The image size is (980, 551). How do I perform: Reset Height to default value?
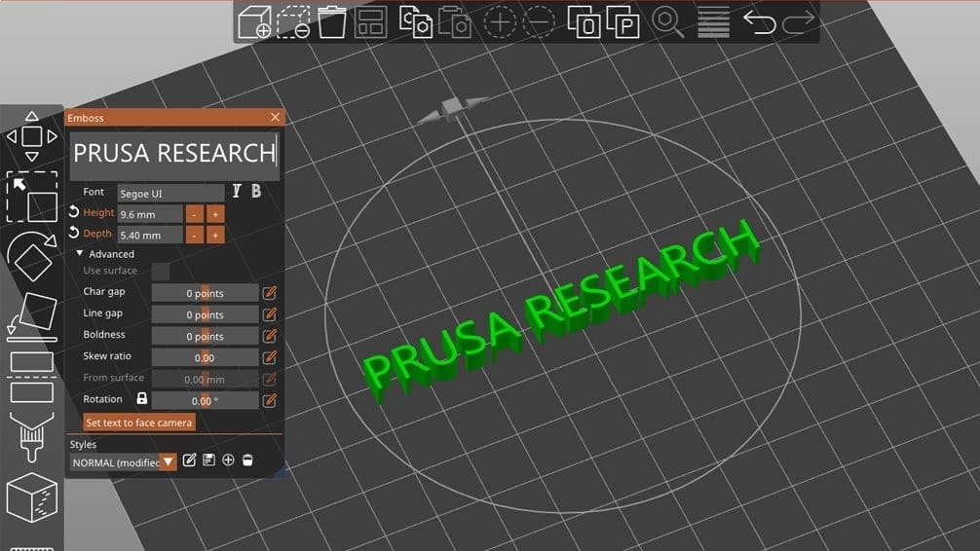pos(74,212)
